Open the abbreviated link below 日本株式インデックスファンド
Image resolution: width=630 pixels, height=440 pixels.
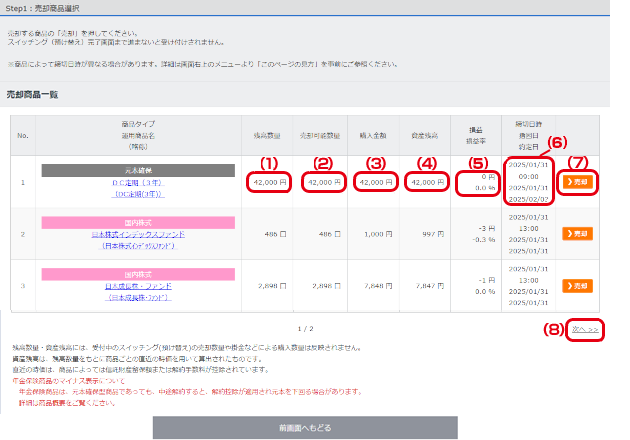138,246
